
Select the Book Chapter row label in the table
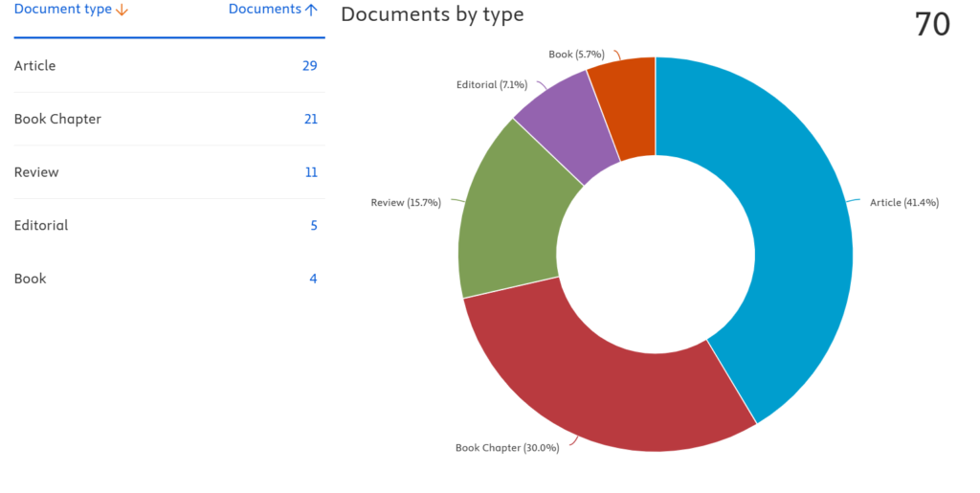57,120
